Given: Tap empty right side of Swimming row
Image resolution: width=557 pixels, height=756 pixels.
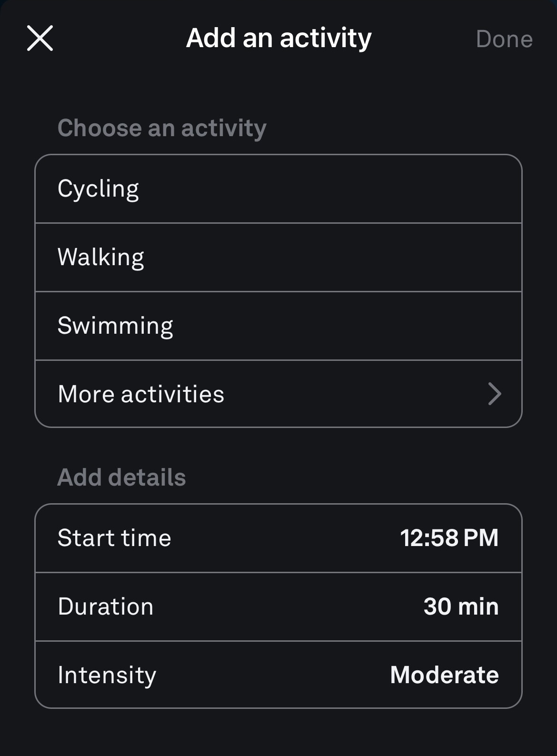Looking at the screenshot, I should [x=381, y=326].
